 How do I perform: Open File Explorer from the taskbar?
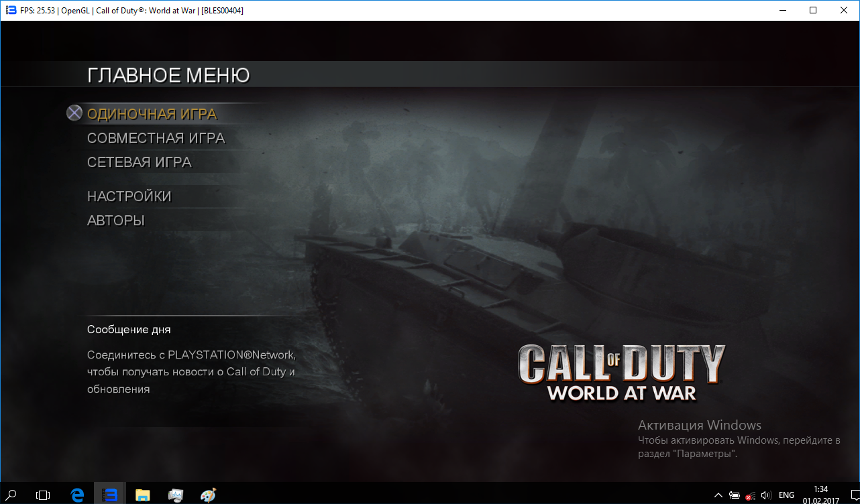point(143,495)
